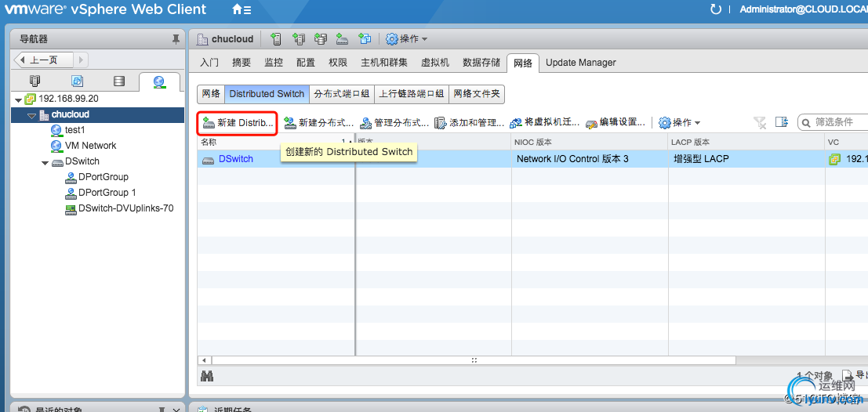Go back with the Previous Page button
868x412 pixels.
tap(42, 60)
